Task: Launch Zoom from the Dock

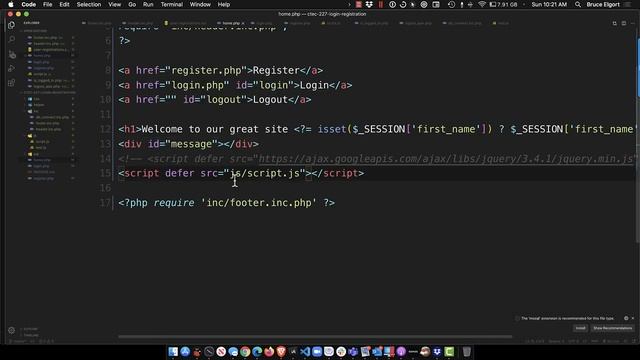Action: coord(317,351)
